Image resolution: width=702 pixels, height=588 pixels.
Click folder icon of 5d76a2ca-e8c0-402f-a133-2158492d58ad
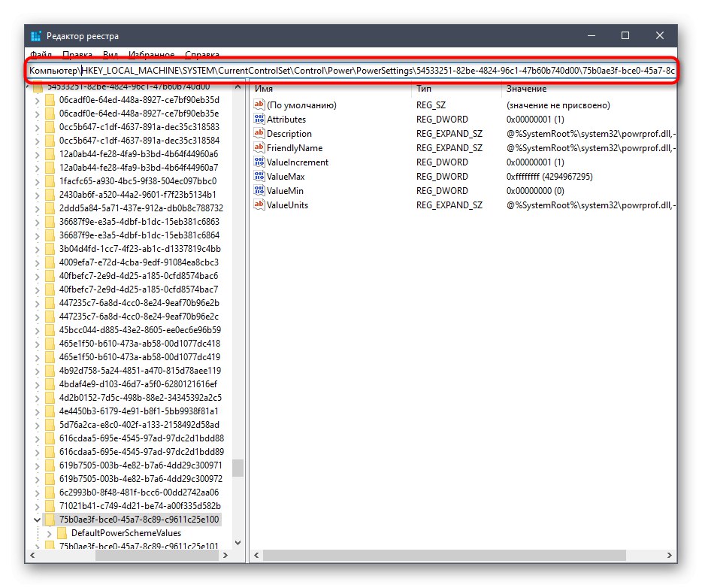[50, 425]
